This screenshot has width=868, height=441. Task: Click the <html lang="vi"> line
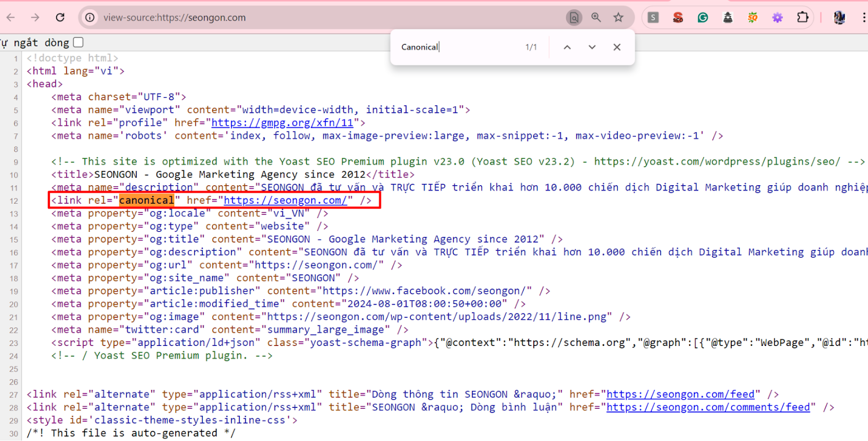point(75,71)
